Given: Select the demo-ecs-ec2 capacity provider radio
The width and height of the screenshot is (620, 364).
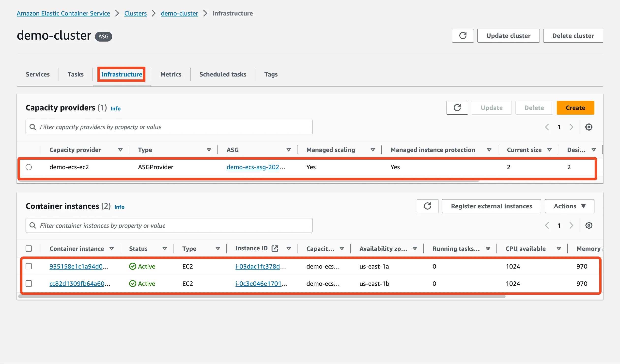Looking at the screenshot, I should click(29, 167).
